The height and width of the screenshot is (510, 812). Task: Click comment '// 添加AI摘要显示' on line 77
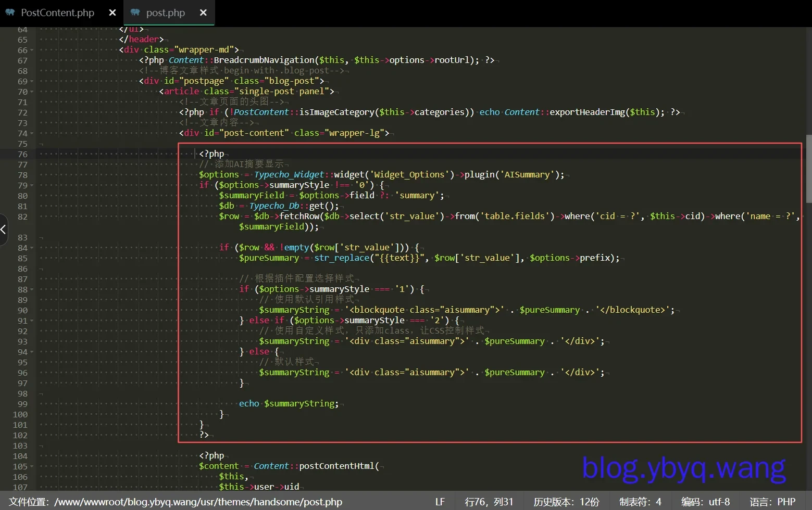241,164
